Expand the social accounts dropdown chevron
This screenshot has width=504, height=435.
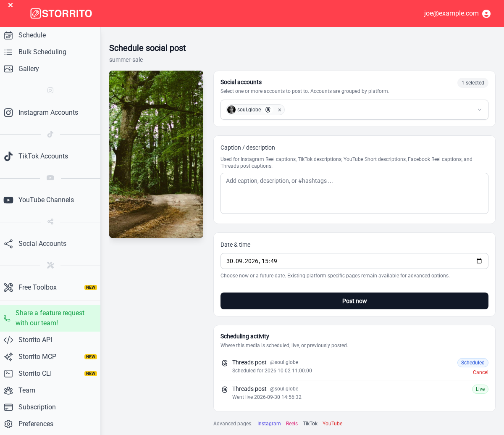point(480,110)
